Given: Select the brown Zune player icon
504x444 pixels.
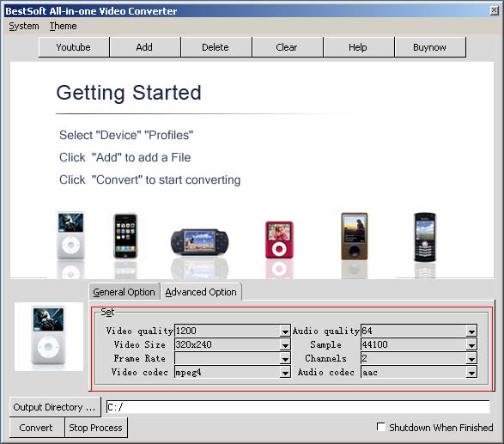Looking at the screenshot, I should coord(355,236).
